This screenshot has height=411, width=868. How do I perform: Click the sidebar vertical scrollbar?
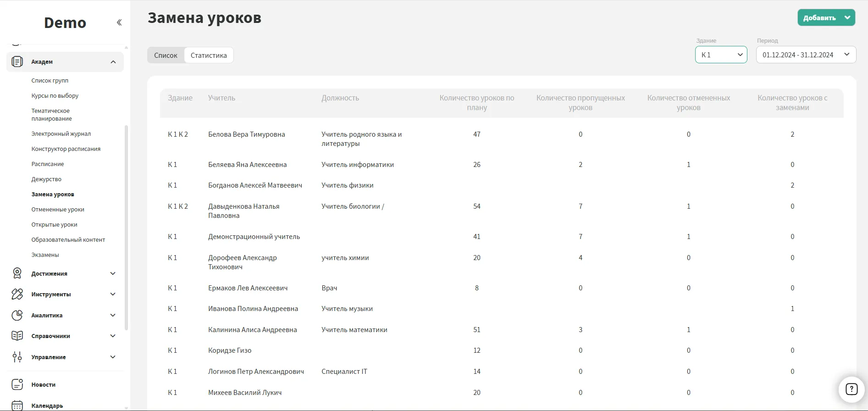pyautogui.click(x=126, y=227)
